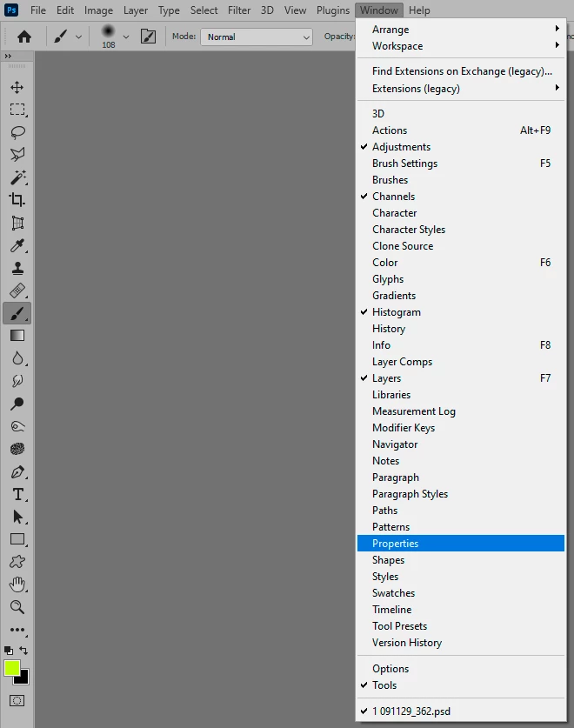The image size is (574, 728).
Task: Expand the Extensions (legacy) submenu
Action: coord(461,88)
